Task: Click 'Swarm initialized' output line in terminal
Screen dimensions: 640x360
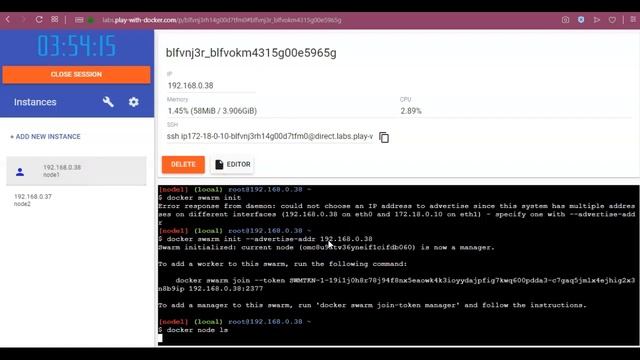Action: 326,247
